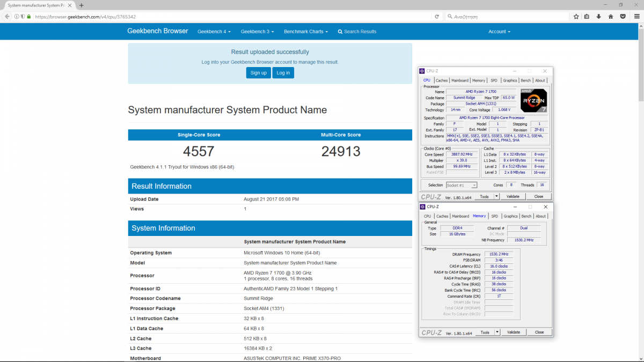
Task: Click Validate in CPU-Z memory window
Action: pos(514,332)
